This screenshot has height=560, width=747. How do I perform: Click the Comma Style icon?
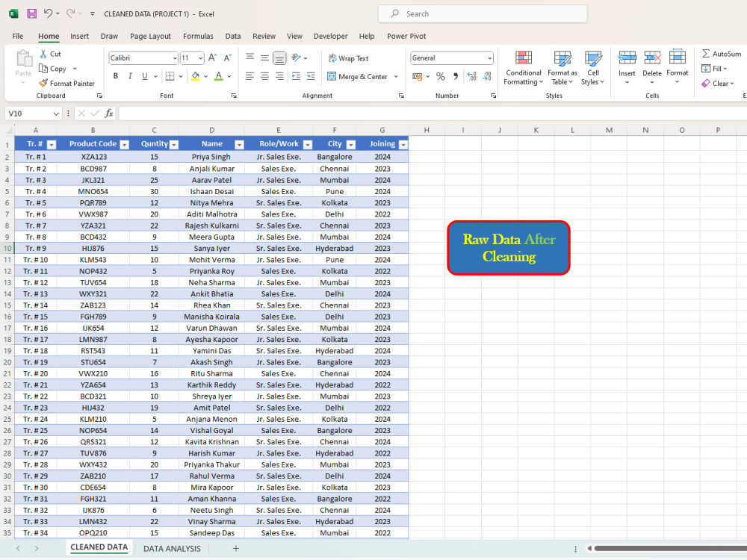[454, 75]
